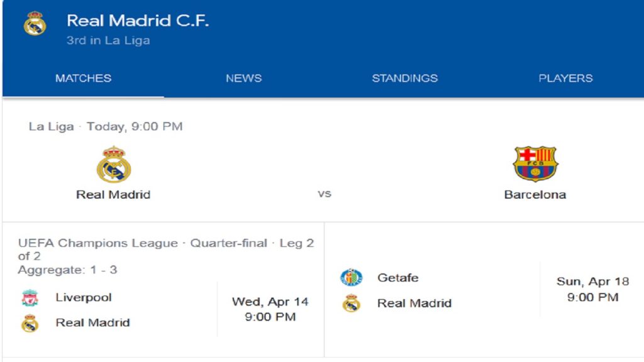Open the Wed, Apr 14 match details
This screenshot has width=644, height=362.
coord(270,309)
